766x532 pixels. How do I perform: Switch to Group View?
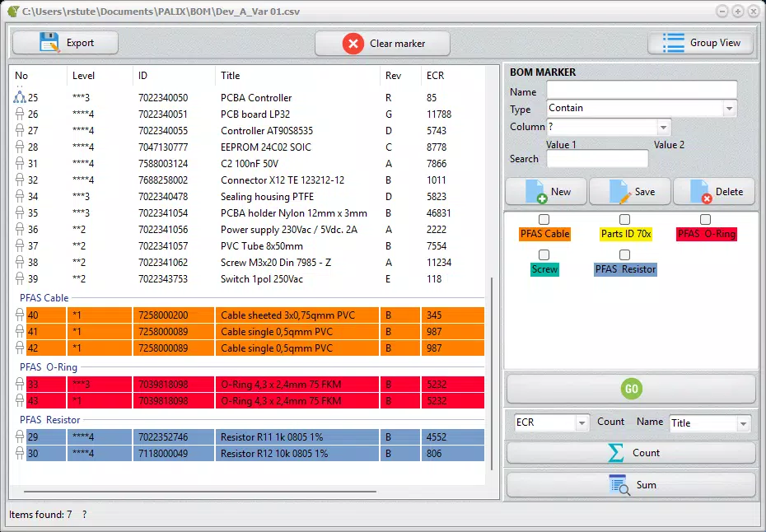pyautogui.click(x=702, y=43)
